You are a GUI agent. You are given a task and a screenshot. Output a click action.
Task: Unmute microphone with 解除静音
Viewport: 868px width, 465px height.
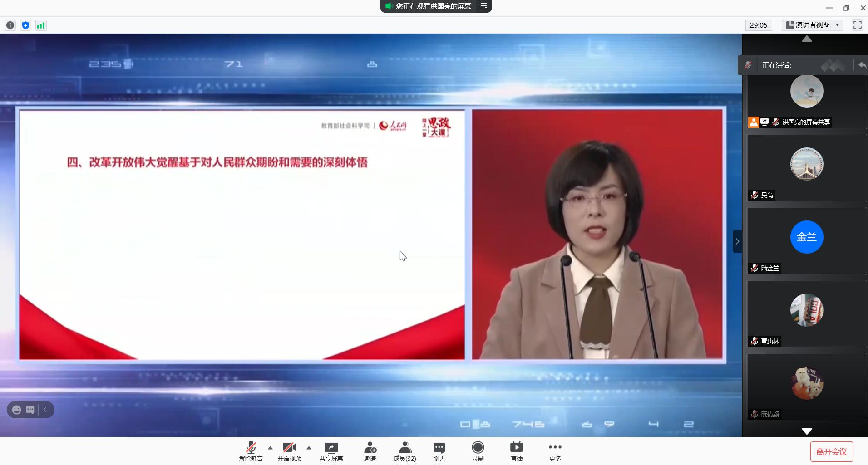coord(251,451)
